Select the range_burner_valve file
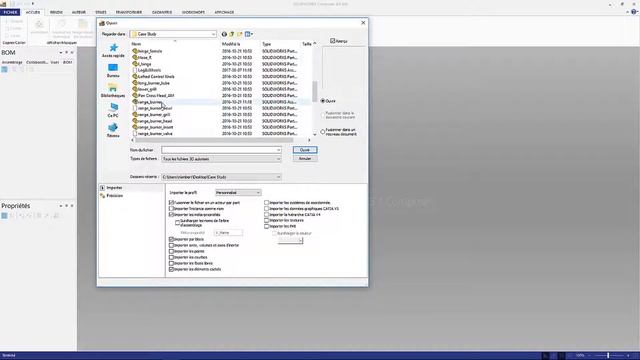Image resolution: width=640 pixels, height=360 pixels. click(x=152, y=134)
